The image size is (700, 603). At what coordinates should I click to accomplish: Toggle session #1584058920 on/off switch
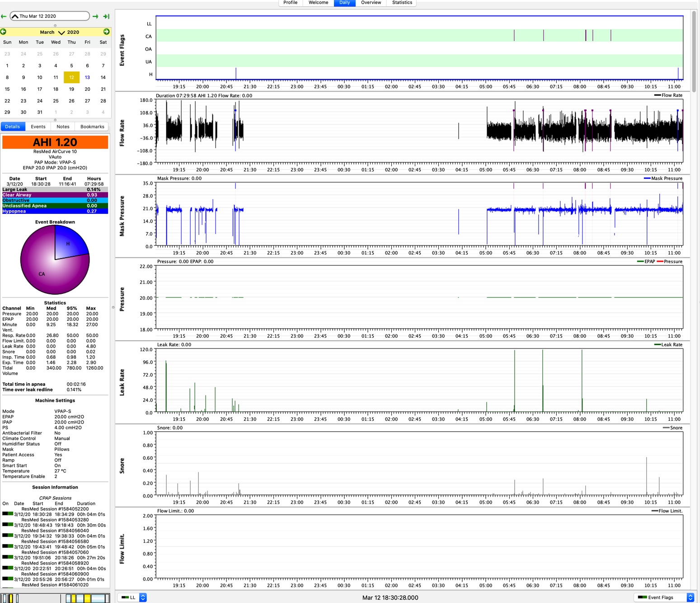click(8, 568)
